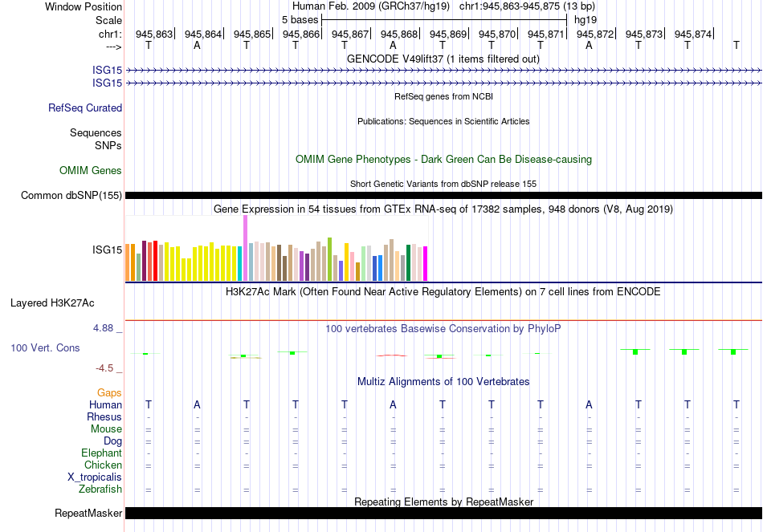Open the Sequences track label
The height and width of the screenshot is (532, 763).
[x=96, y=132]
